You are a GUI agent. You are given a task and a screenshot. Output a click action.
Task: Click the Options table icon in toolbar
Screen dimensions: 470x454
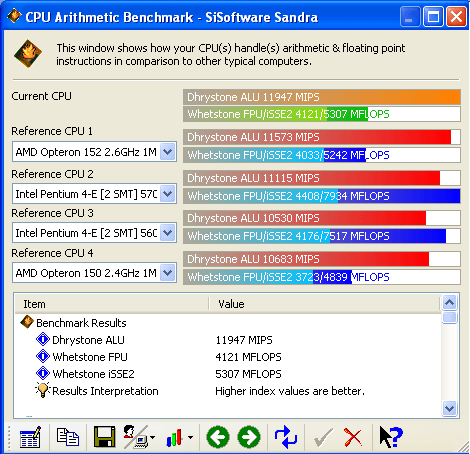(x=30, y=437)
